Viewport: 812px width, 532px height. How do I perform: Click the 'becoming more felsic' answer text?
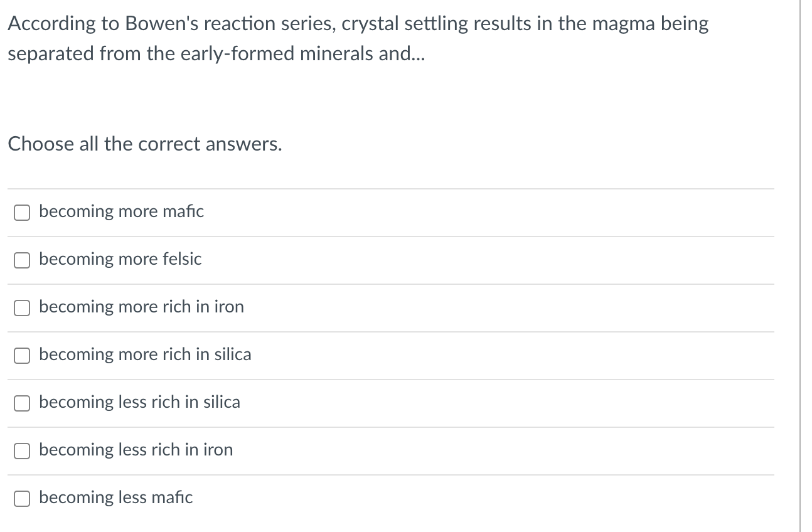(x=120, y=259)
